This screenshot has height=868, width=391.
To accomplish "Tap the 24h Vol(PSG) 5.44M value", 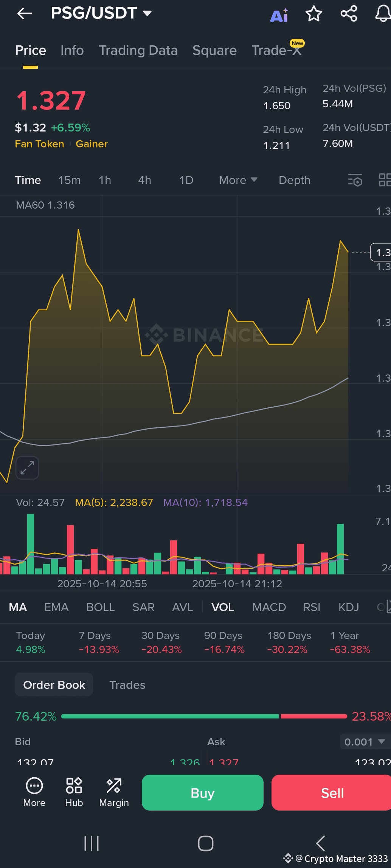I will click(x=338, y=104).
